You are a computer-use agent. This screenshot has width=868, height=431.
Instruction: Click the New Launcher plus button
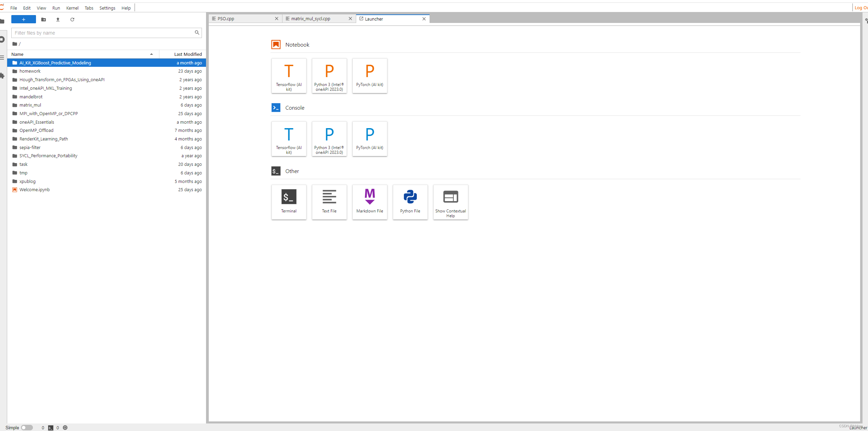click(x=23, y=20)
